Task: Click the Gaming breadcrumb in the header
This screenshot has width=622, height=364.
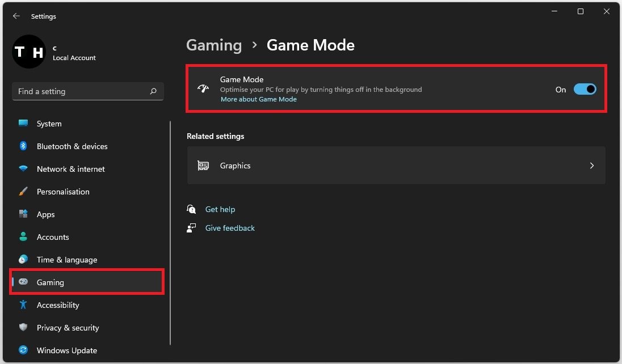Action: tap(214, 45)
